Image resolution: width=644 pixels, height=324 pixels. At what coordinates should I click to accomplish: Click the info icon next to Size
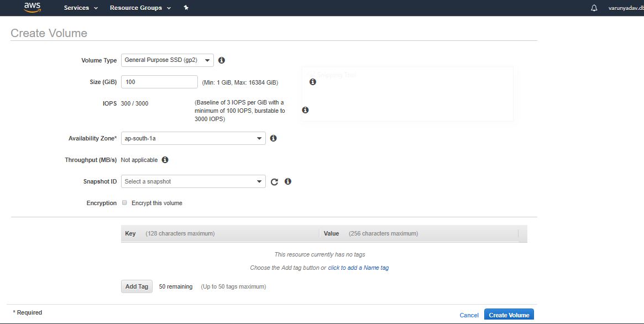click(x=312, y=81)
